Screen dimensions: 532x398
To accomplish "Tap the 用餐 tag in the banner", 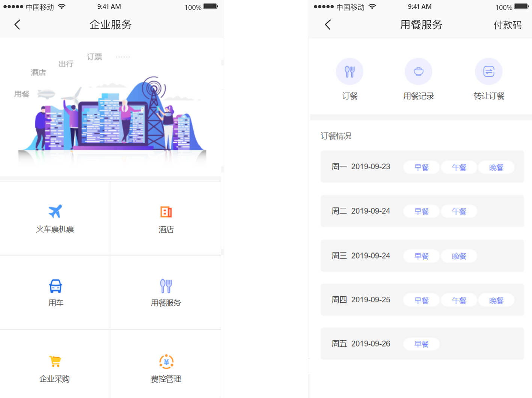I will [x=22, y=94].
